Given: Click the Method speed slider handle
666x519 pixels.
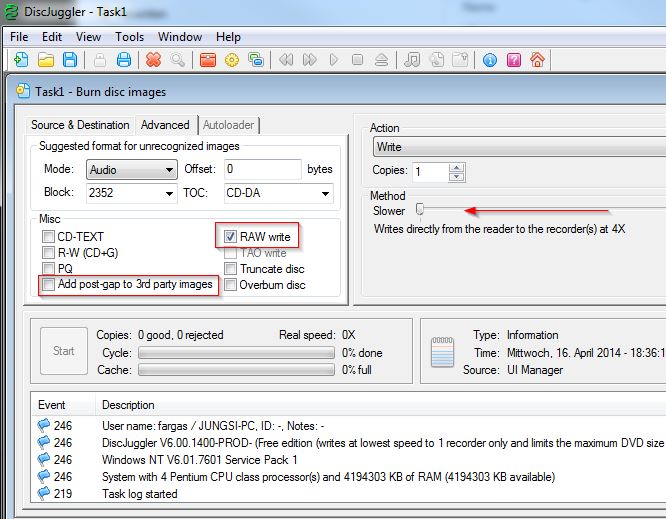Looking at the screenshot, I should (x=421, y=209).
